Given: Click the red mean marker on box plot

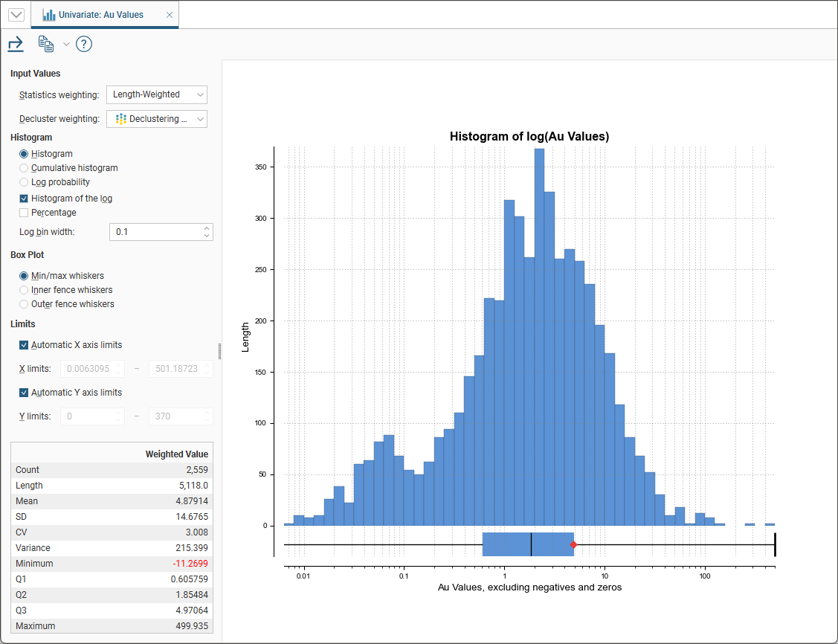Looking at the screenshot, I should (573, 545).
